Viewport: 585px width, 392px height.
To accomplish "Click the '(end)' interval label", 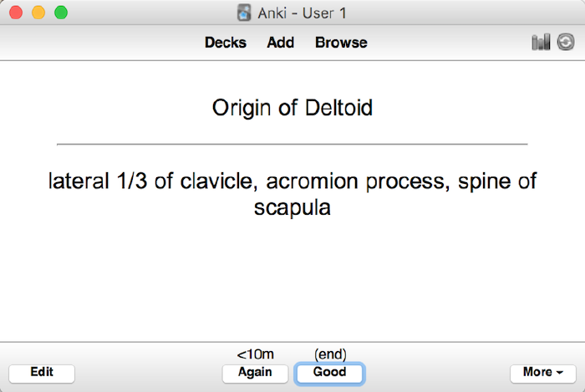I will point(330,354).
